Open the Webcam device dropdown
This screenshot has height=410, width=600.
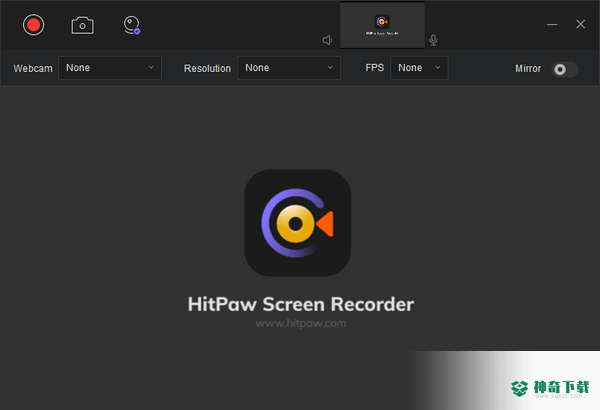click(x=110, y=68)
